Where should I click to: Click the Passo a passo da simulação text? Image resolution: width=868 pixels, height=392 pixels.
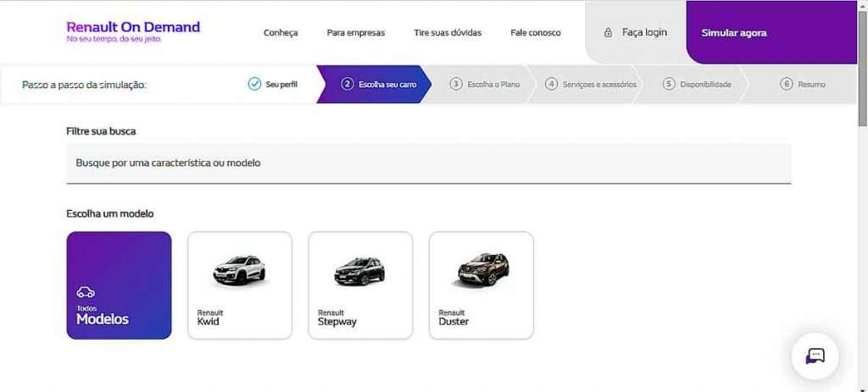(84, 85)
